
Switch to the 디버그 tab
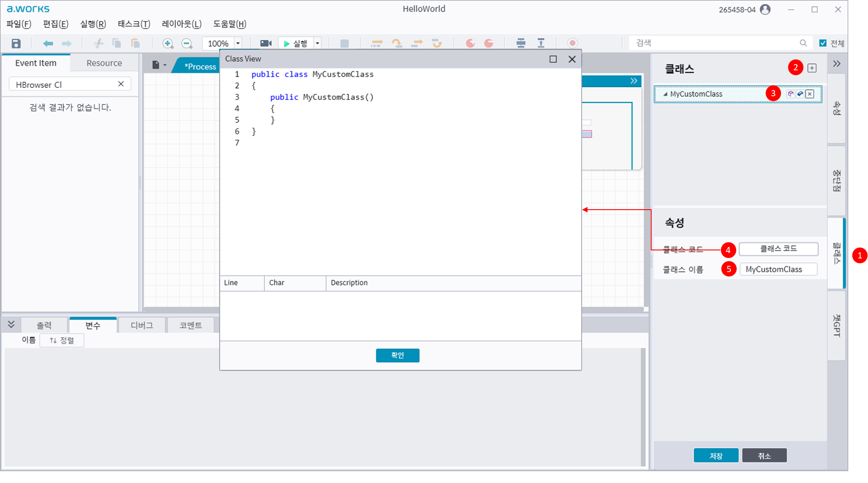141,325
